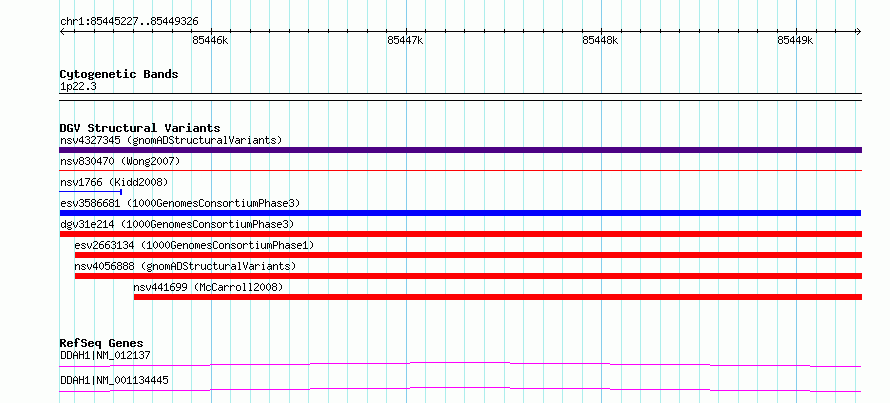
Task: Open the nsv1766 (Kidd2008) label
Action: 114,182
